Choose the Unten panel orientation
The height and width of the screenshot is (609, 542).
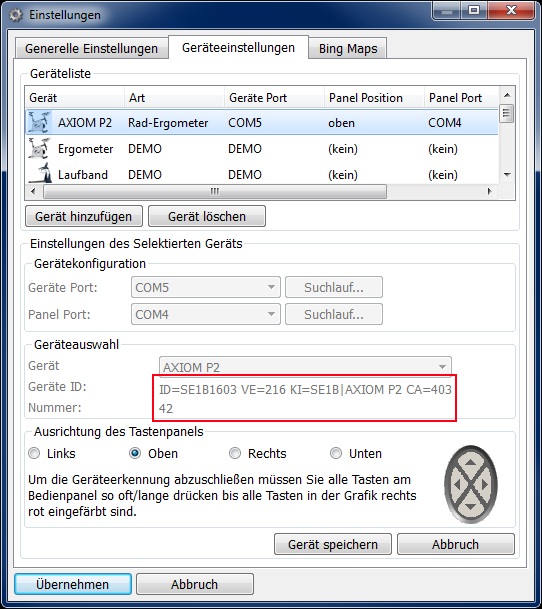336,453
